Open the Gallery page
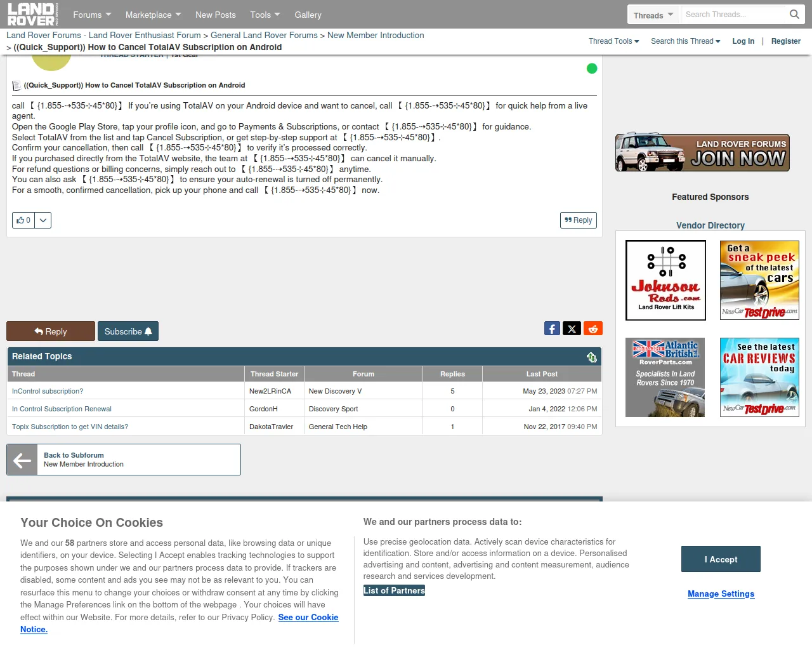 (x=308, y=15)
